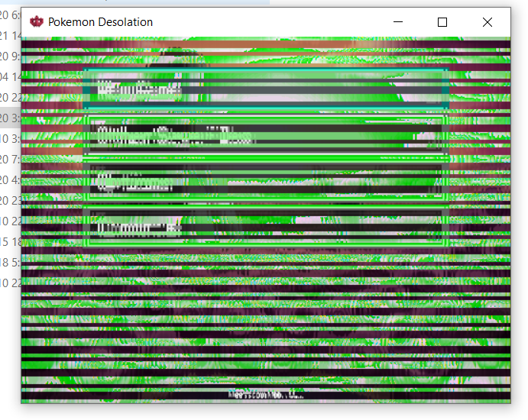Screen dimensions: 528x420
Task: Click the highlighted row starting "20 3:"
Action: point(11,118)
